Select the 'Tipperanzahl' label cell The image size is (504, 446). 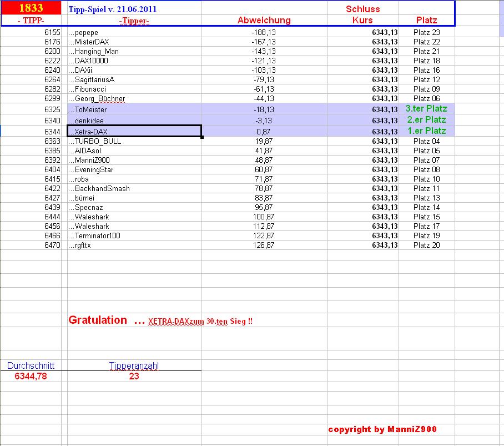[134, 365]
